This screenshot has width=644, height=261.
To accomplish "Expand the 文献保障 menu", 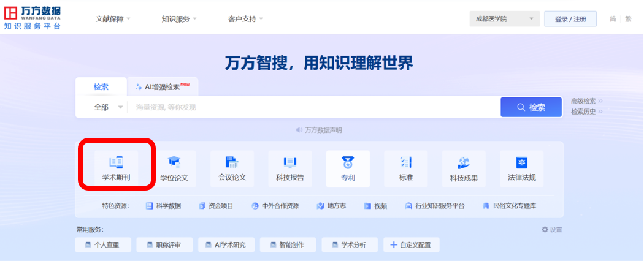I will pos(112,19).
